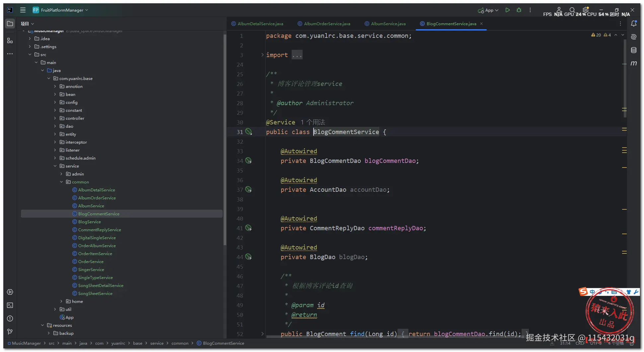Screen dimensions: 644x352
Task: Click autowired gutter icon on line 44
Action: (249, 257)
